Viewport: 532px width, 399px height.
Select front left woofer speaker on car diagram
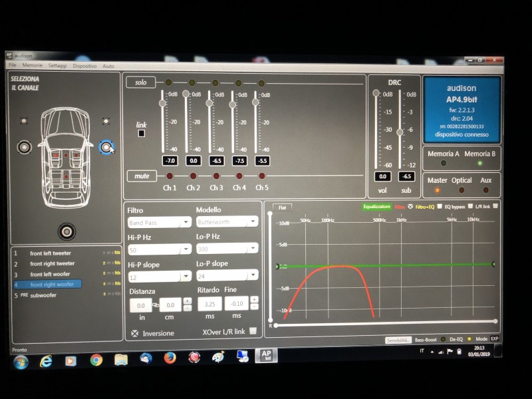[25, 147]
